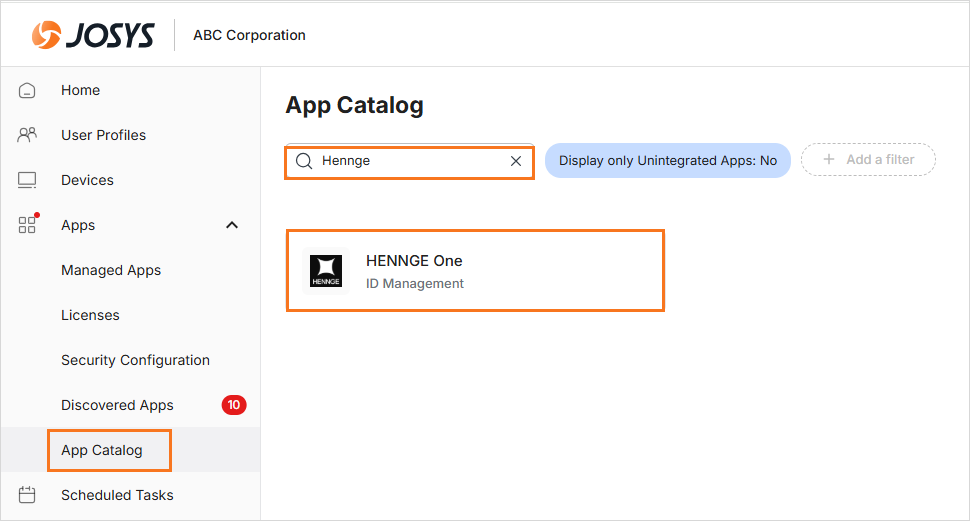Click the app catalog search field
Viewport: 970px width, 521px height.
(410, 162)
